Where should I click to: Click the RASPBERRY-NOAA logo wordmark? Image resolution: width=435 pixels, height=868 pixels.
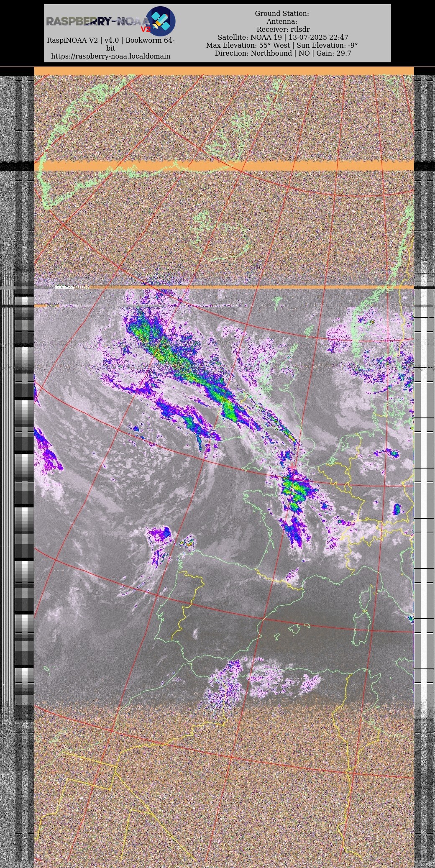(97, 22)
